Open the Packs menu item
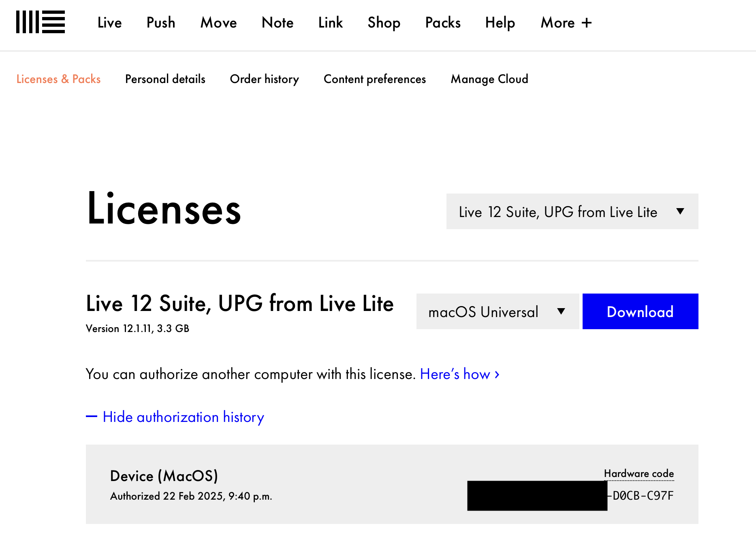The image size is (756, 545). tap(443, 23)
